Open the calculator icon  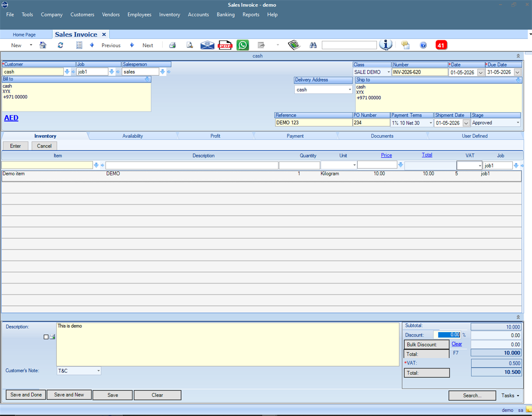pyautogui.click(x=294, y=45)
